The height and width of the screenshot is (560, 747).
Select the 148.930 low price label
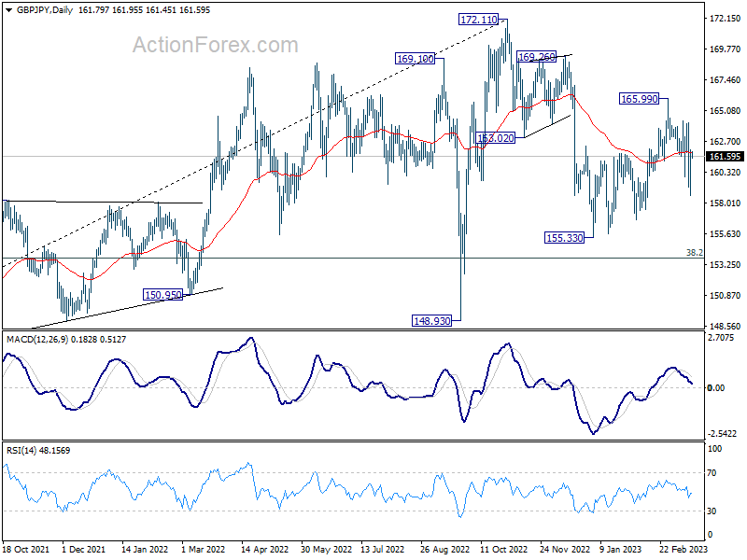tap(431, 321)
